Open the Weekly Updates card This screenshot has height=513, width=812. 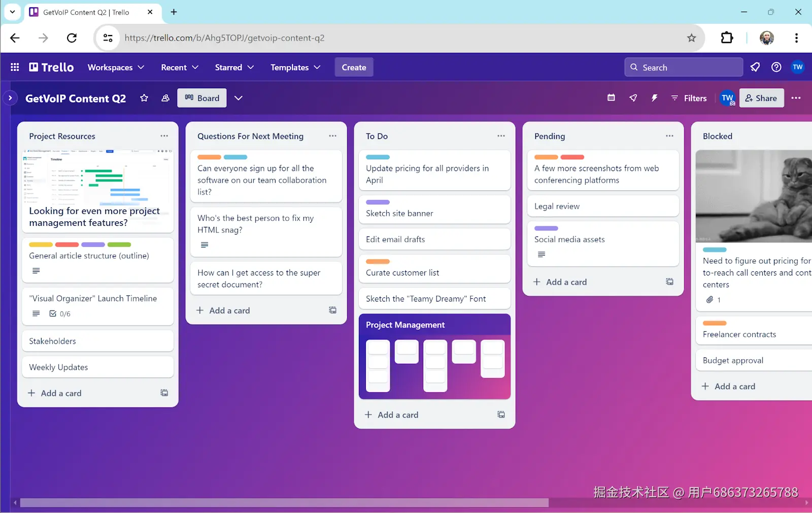[98, 367]
